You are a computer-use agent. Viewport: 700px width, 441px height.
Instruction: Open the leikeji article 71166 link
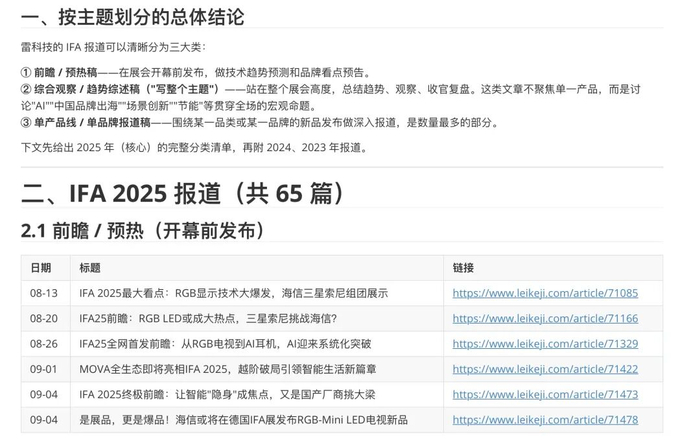tap(545, 319)
